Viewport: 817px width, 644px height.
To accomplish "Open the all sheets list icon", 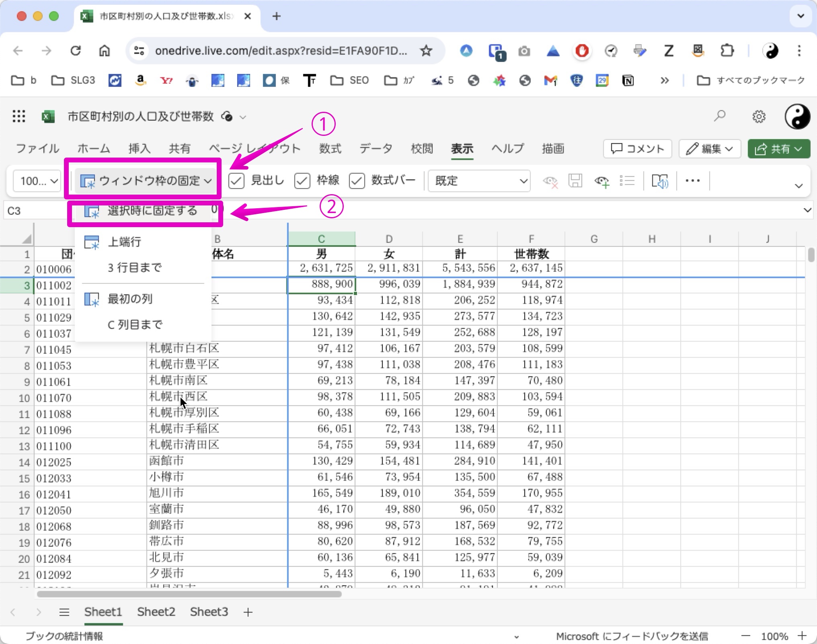I will click(x=64, y=612).
